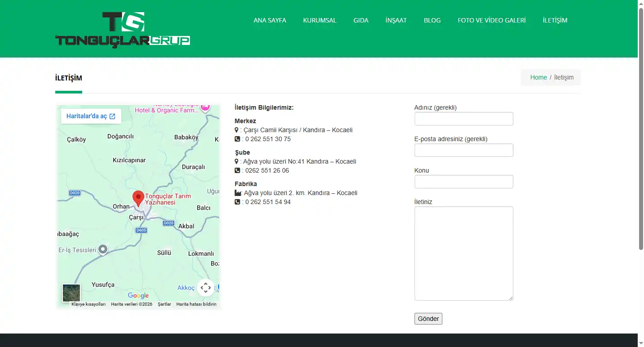Open GIDA menu item
This screenshot has height=347, width=644.
coord(361,20)
